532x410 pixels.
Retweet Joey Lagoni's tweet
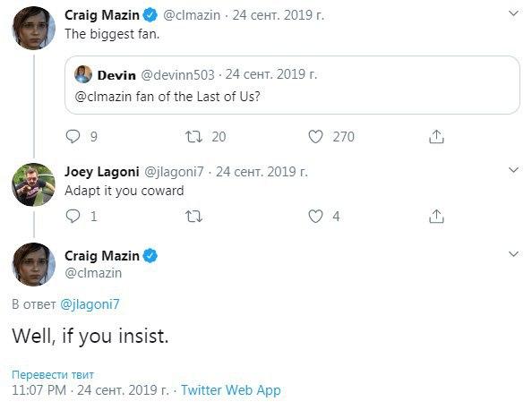coord(193,216)
